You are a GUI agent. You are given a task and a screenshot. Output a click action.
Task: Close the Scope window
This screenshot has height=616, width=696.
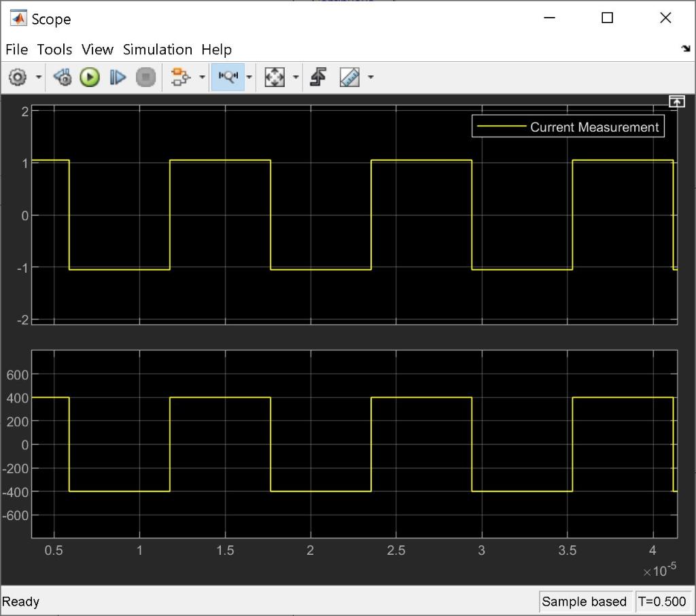pyautogui.click(x=665, y=18)
